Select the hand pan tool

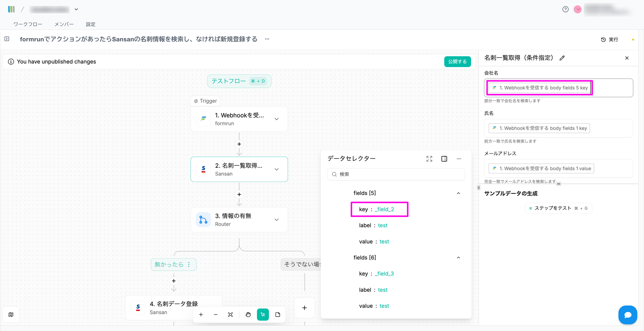[248, 315]
